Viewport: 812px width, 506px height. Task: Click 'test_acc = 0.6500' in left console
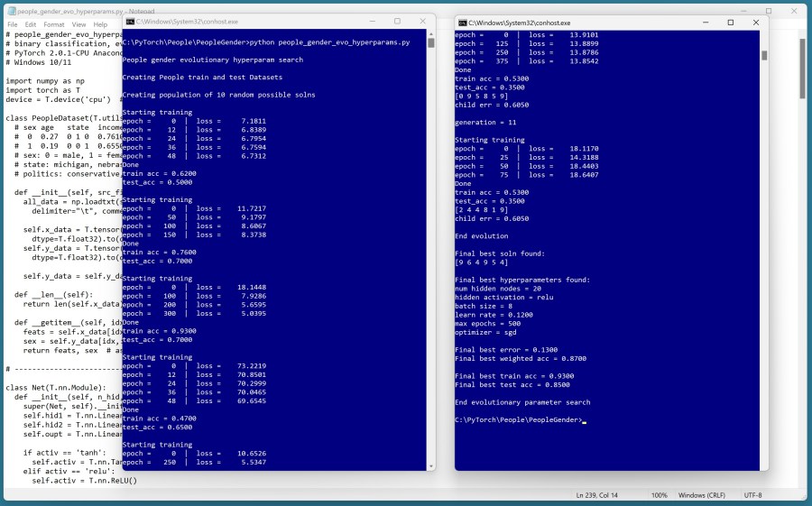click(157, 428)
